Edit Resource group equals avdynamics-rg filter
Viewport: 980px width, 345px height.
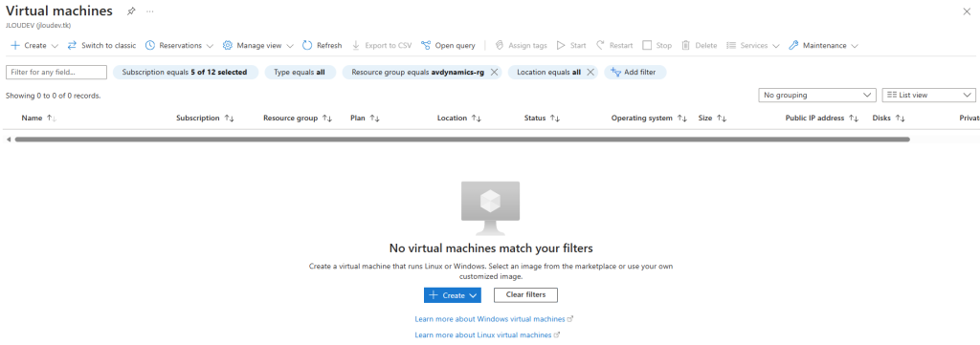(417, 73)
